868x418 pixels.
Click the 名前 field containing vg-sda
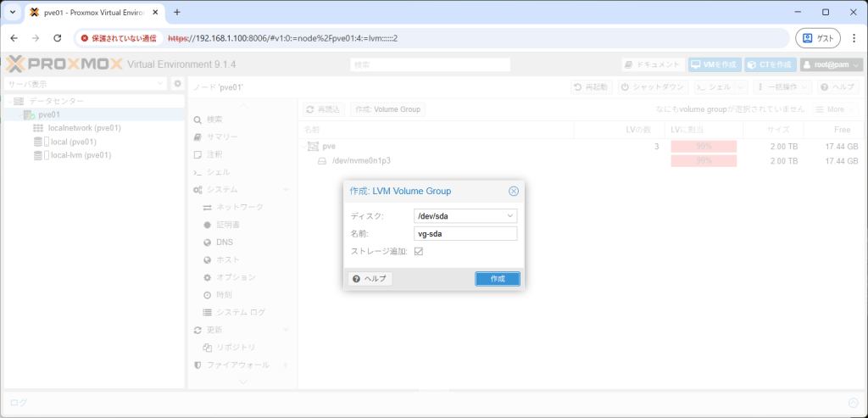[465, 234]
